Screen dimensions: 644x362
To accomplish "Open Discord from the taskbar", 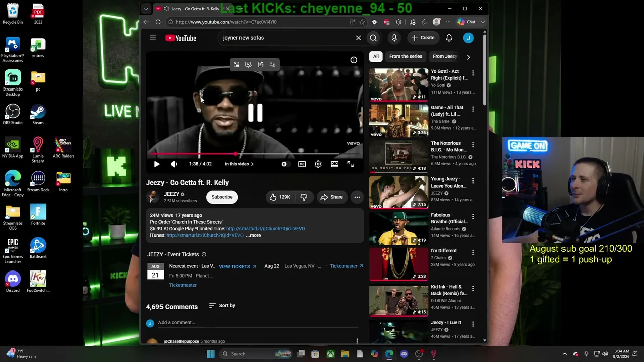I will 404,354.
